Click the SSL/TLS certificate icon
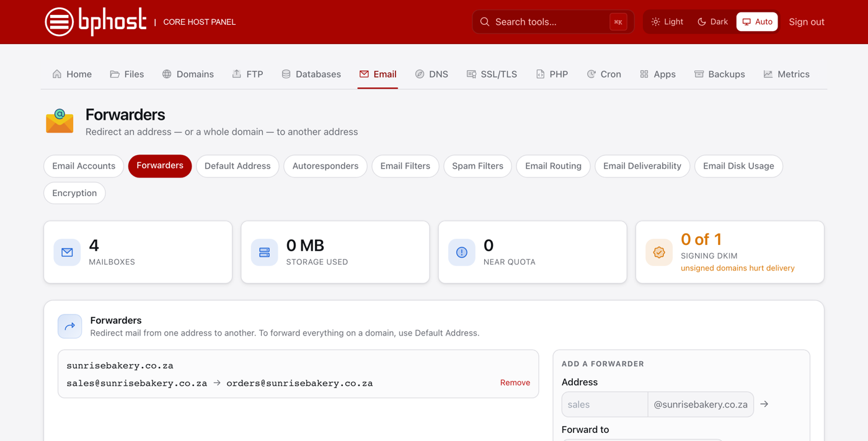 (x=471, y=74)
